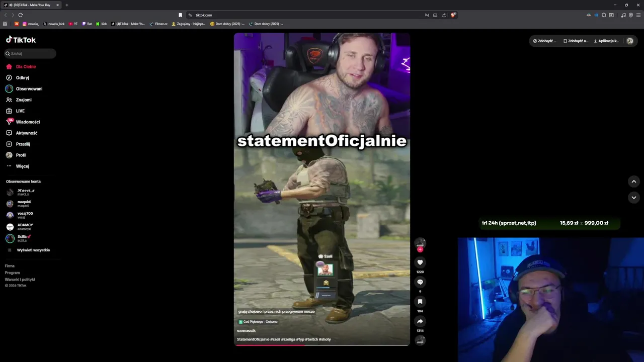
Task: Click the irl 24h donation goal bar
Action: coord(548,223)
